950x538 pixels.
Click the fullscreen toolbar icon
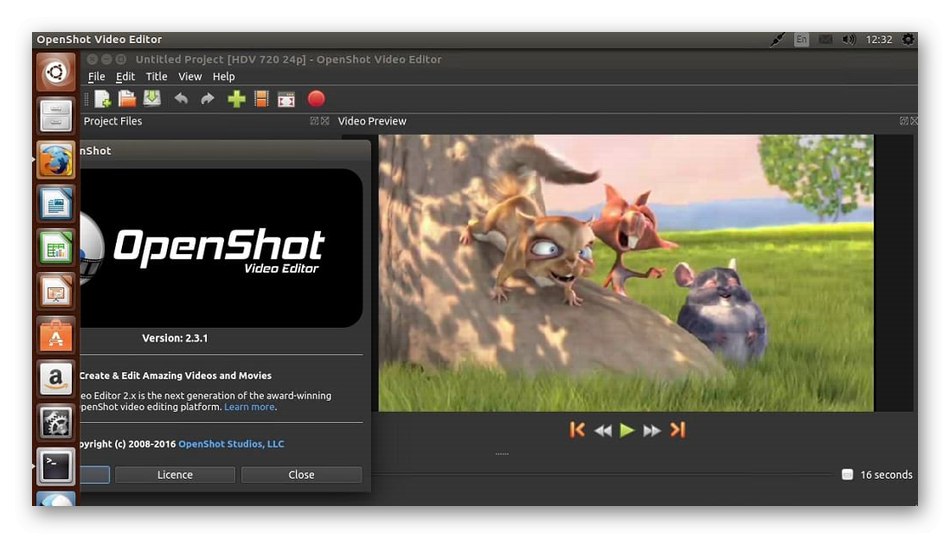[286, 99]
